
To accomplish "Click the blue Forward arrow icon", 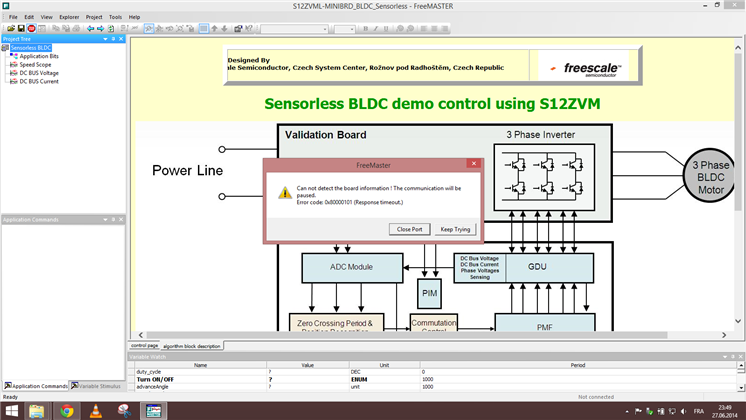I will point(100,29).
